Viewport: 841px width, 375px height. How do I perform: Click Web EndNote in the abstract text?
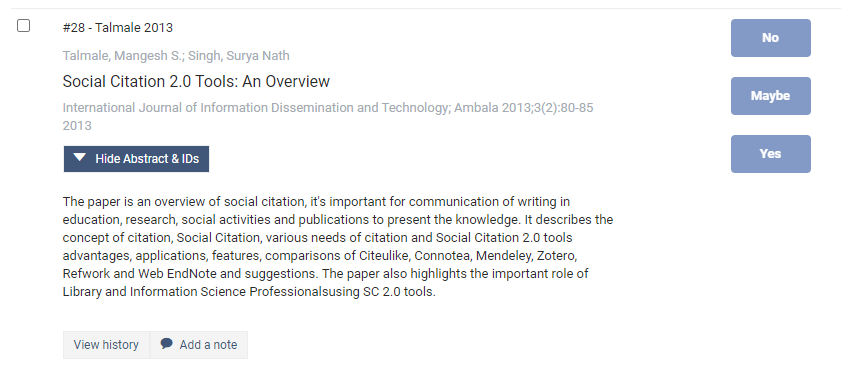[177, 274]
